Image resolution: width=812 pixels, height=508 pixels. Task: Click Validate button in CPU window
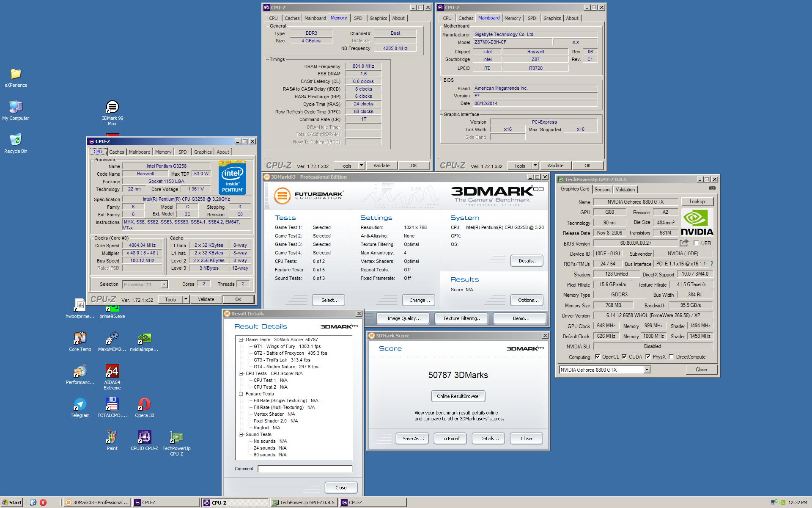206,299
